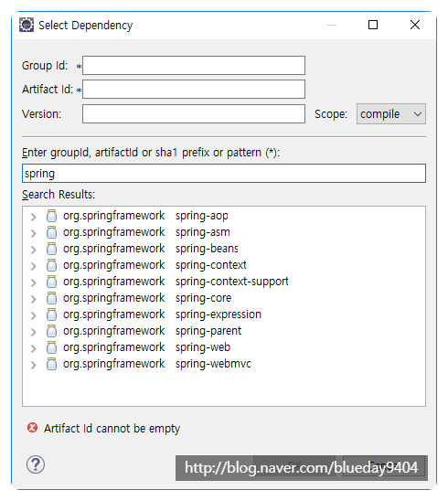Close the Select Dependency dialog
The height and width of the screenshot is (501, 448).
pyautogui.click(x=415, y=25)
